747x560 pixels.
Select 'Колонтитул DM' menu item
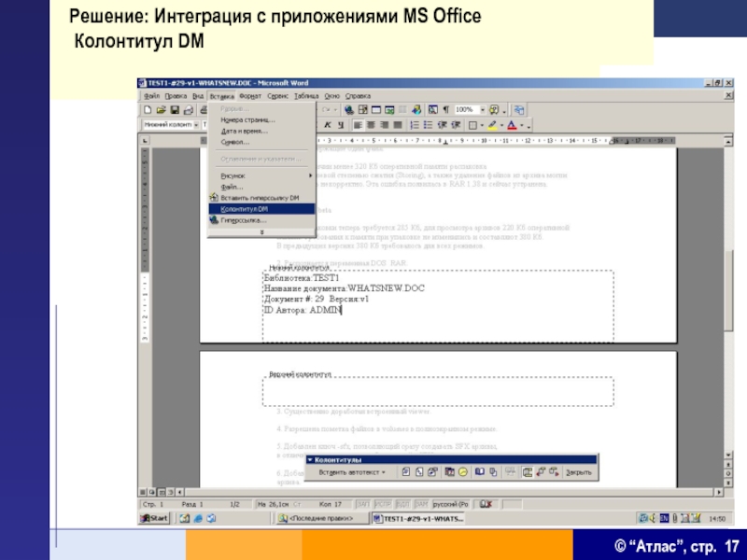click(261, 209)
